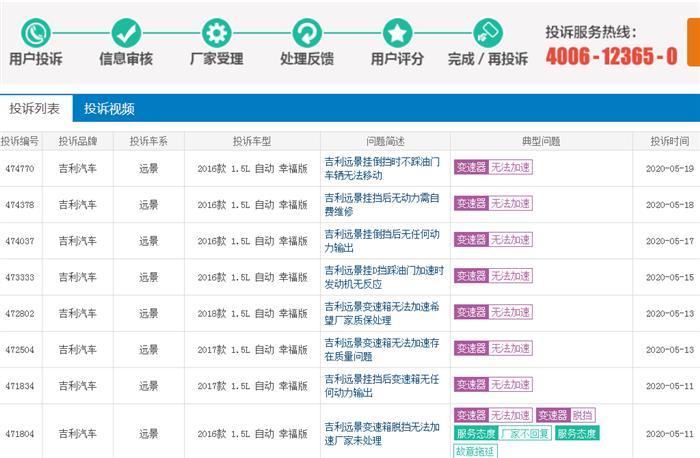This screenshot has height=458, width=700.
Task: Select complaint number 472504
Action: [x=20, y=350]
